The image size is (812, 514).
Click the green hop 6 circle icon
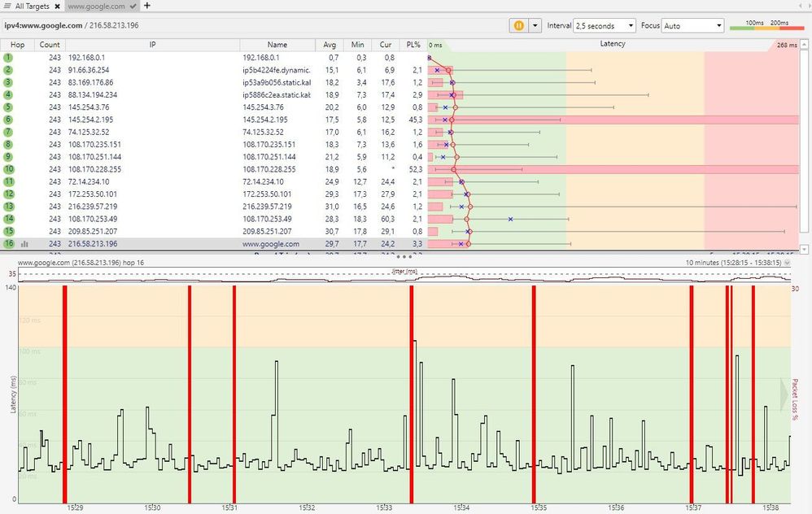pyautogui.click(x=8, y=120)
